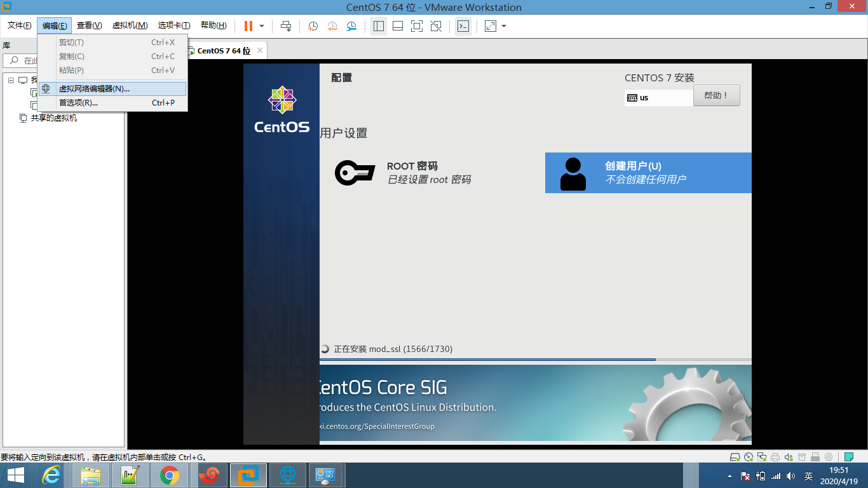This screenshot has height=488, width=868.
Task: Click the CentOS Core SIG banner
Action: pyautogui.click(x=536, y=403)
